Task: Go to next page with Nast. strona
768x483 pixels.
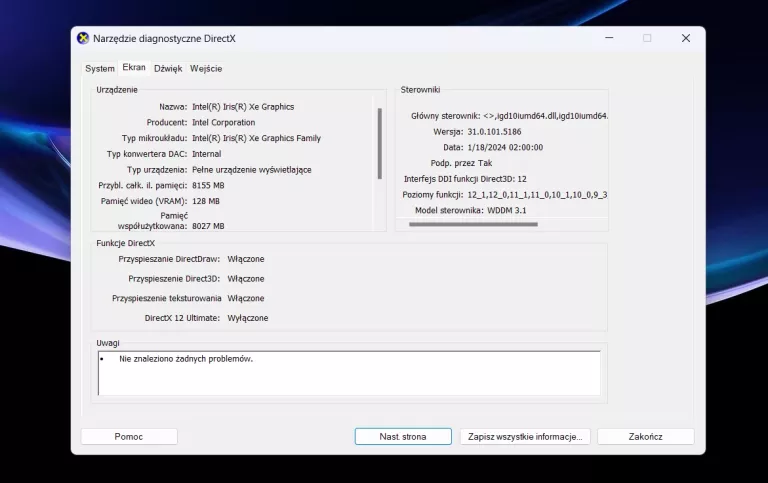Action: (403, 436)
